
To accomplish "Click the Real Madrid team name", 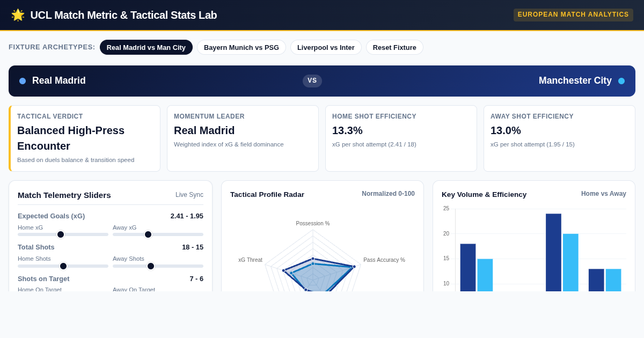I will pos(59,80).
